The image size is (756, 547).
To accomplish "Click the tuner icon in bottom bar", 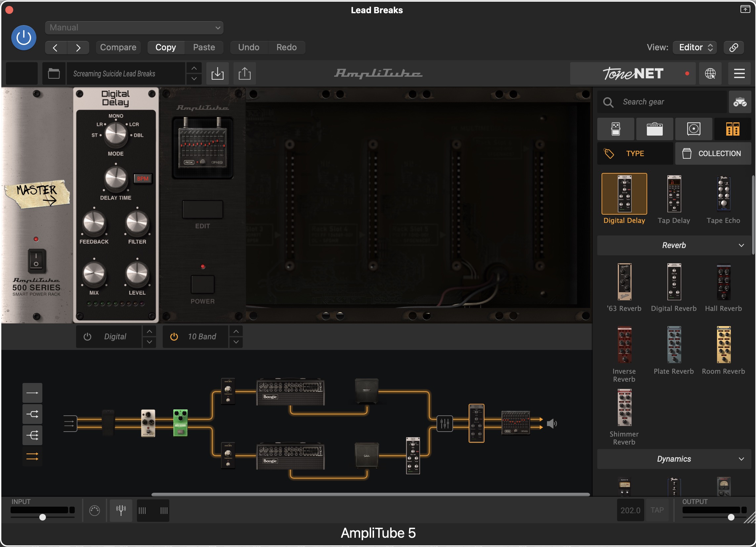I will (x=121, y=510).
